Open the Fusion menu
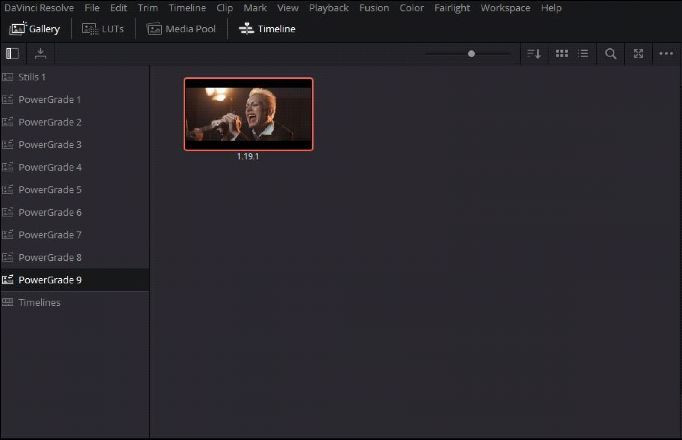The width and height of the screenshot is (682, 440). (x=374, y=8)
